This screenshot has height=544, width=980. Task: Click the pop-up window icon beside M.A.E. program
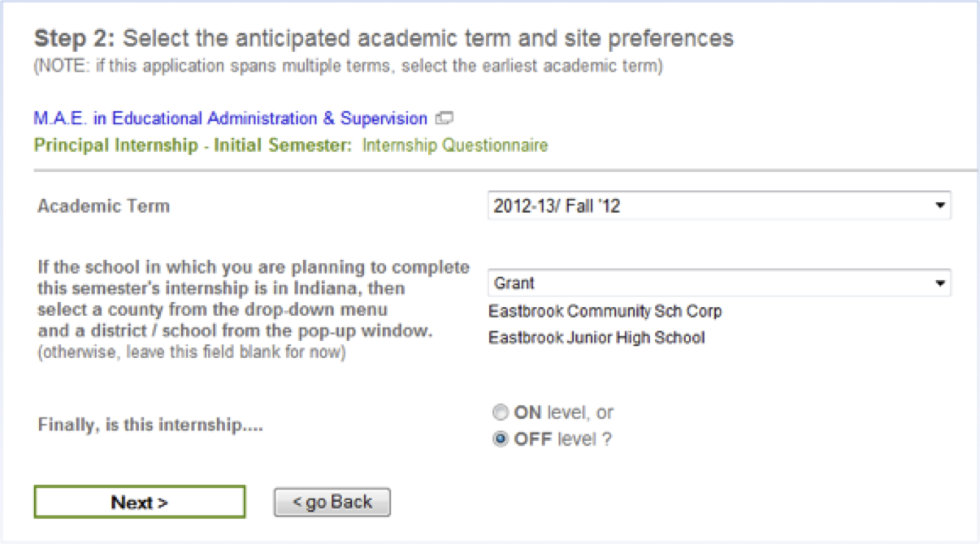[444, 119]
